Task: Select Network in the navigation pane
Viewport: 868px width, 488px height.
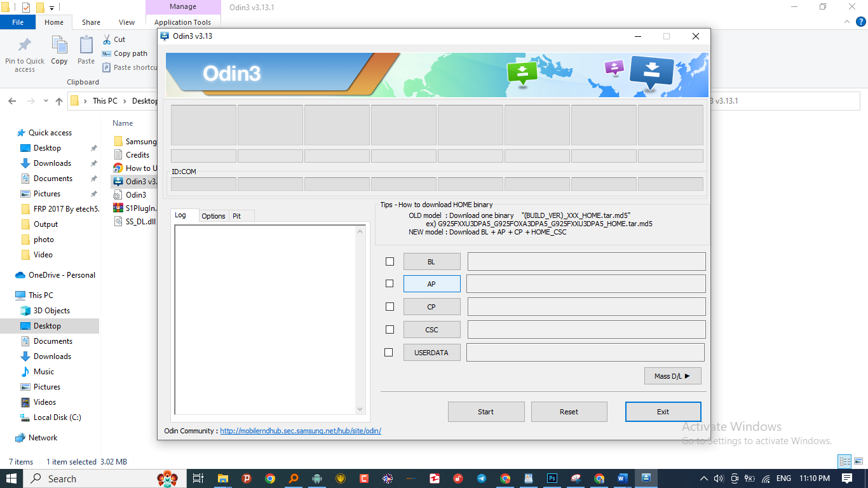Action: click(x=43, y=438)
